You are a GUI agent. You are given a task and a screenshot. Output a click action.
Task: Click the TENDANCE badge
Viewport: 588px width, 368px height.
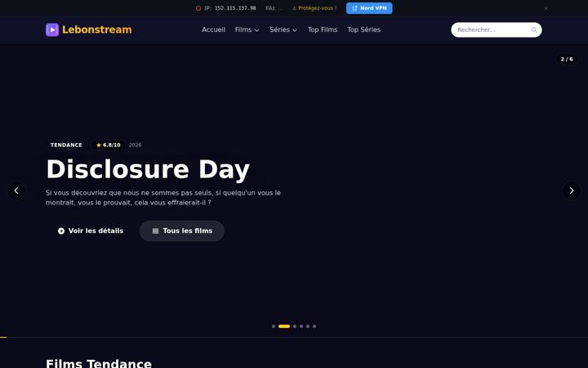pos(66,145)
